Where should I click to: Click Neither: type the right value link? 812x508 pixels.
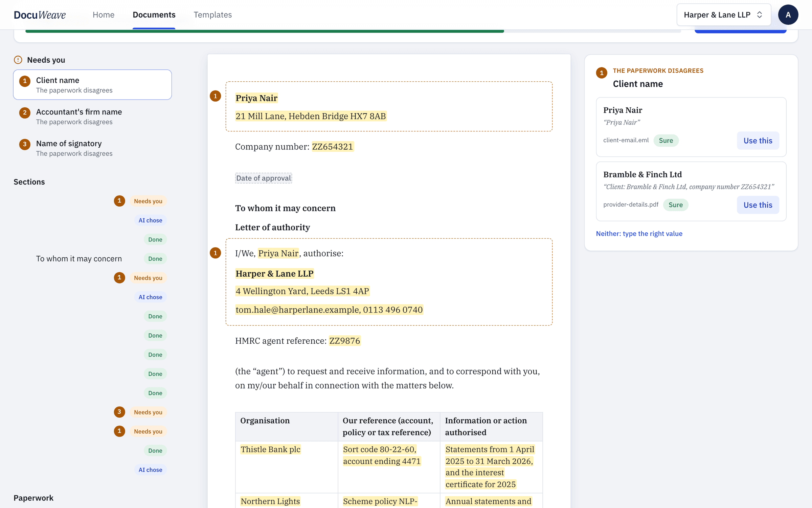(x=639, y=234)
